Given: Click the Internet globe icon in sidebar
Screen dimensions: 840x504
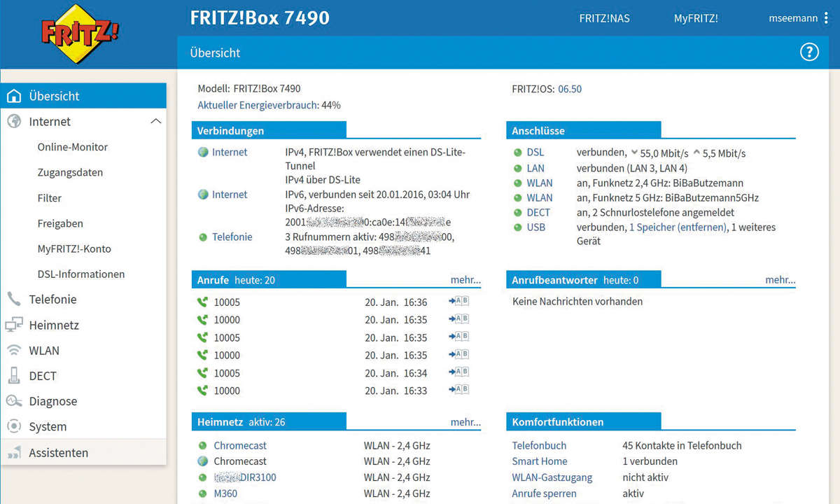Looking at the screenshot, I should coord(14,121).
